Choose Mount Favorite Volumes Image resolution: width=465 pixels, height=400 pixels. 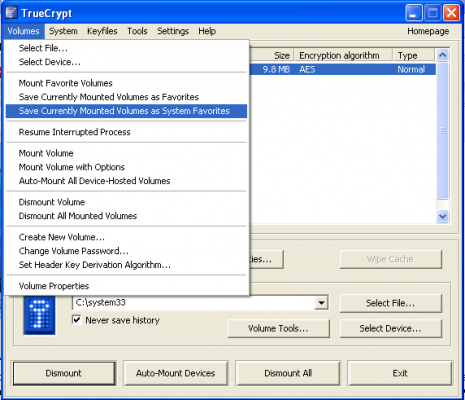click(x=126, y=83)
